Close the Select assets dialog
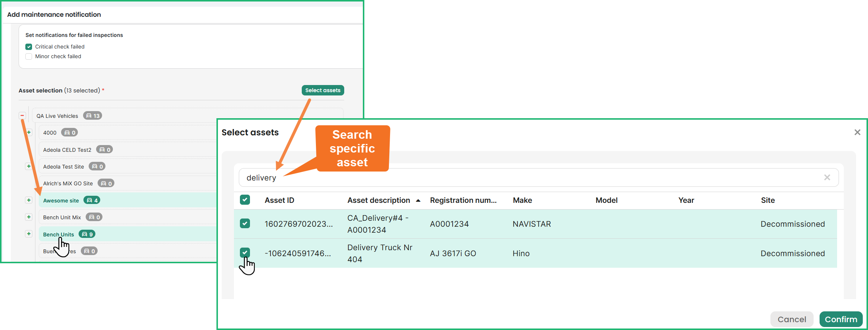The height and width of the screenshot is (330, 868). (x=857, y=132)
